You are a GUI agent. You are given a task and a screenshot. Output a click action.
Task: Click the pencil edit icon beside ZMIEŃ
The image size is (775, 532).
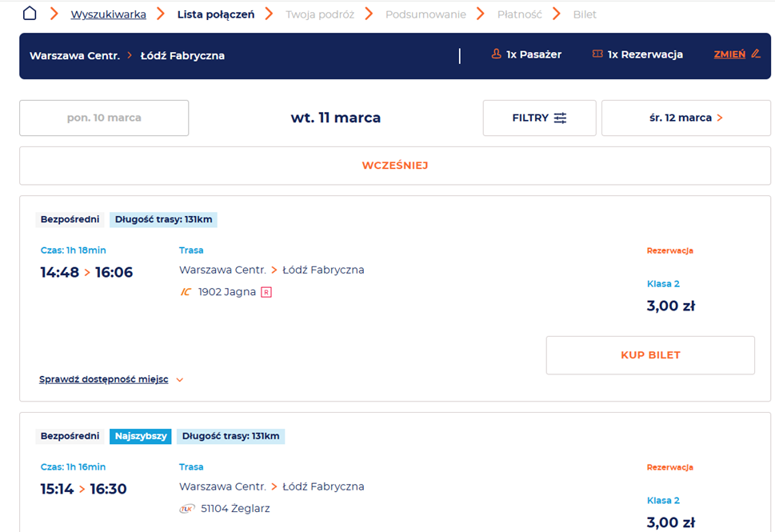pos(756,54)
